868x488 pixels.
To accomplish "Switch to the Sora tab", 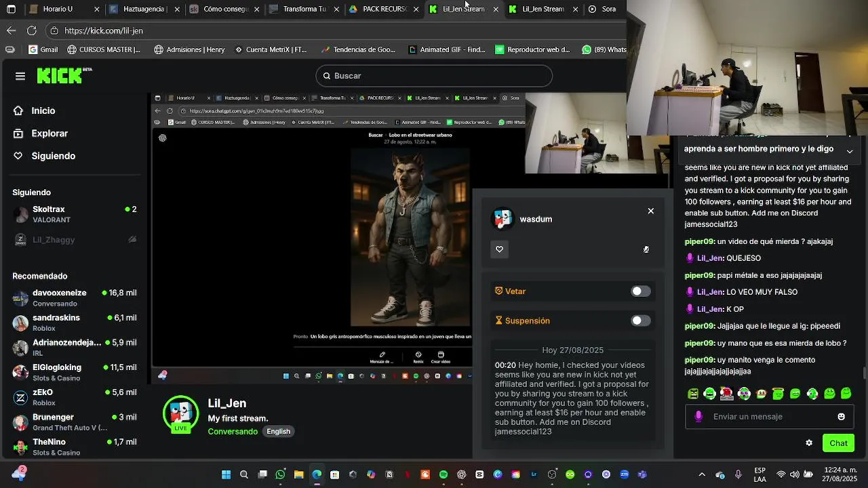I will point(604,9).
